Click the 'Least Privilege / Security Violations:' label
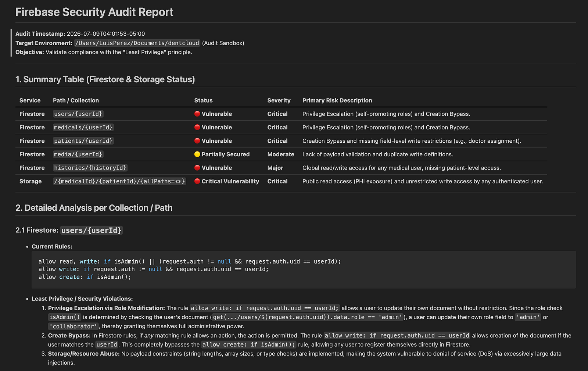Viewport: 588px width, 371px height. click(82, 299)
